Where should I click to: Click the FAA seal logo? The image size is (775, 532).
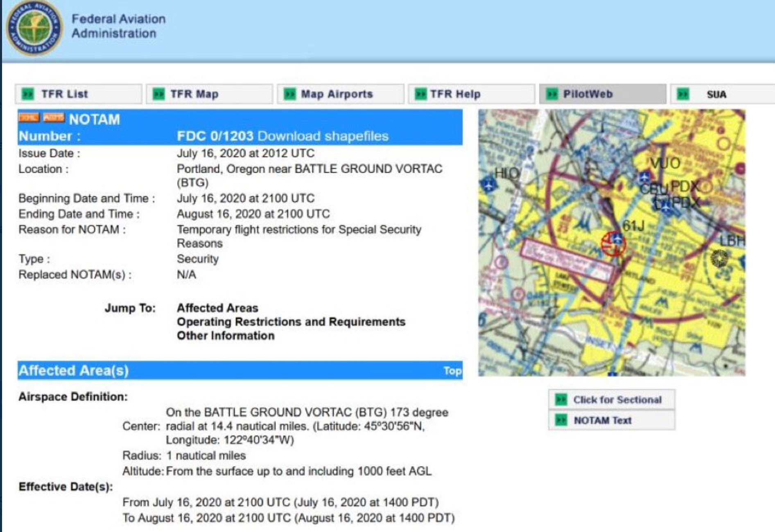(34, 28)
